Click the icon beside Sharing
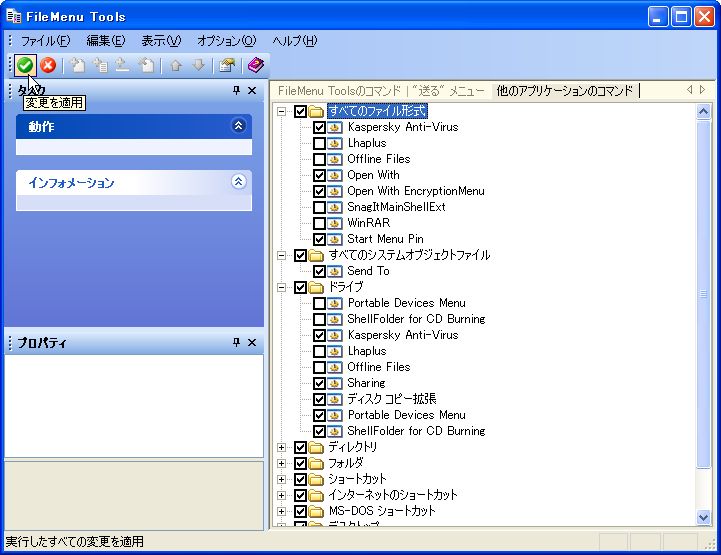Screen dimensions: 721x555 [x=335, y=383]
